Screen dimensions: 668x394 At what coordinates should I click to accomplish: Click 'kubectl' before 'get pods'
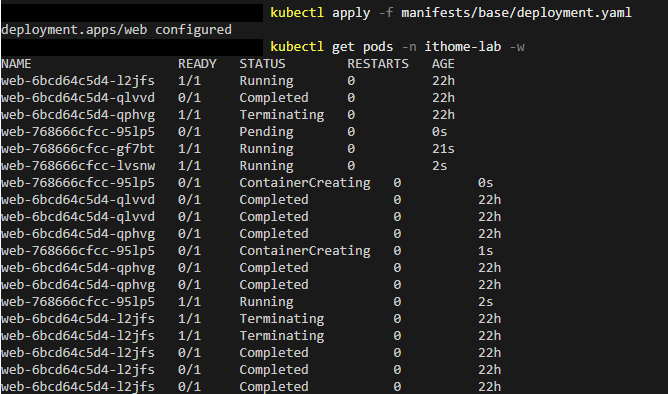(297, 46)
